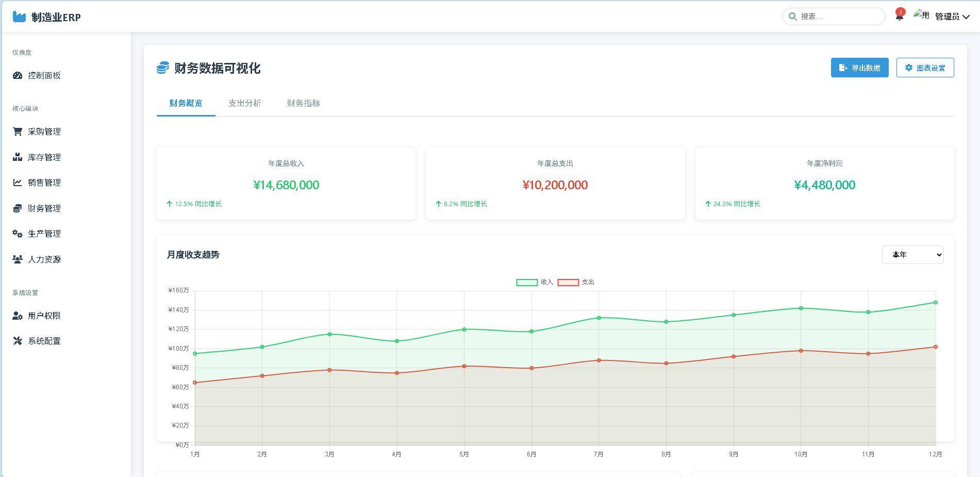Image resolution: width=980 pixels, height=477 pixels.
Task: Open the 本年 time range dropdown
Action: coord(912,255)
